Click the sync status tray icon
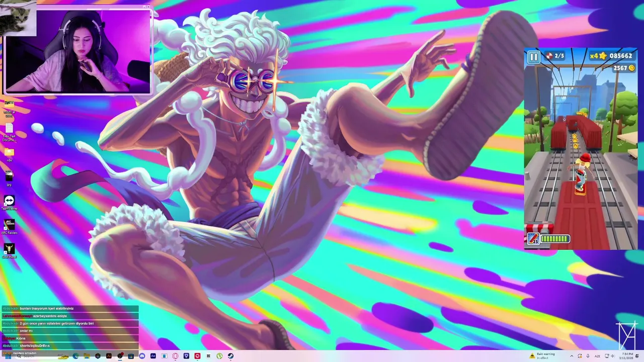 coord(580,356)
